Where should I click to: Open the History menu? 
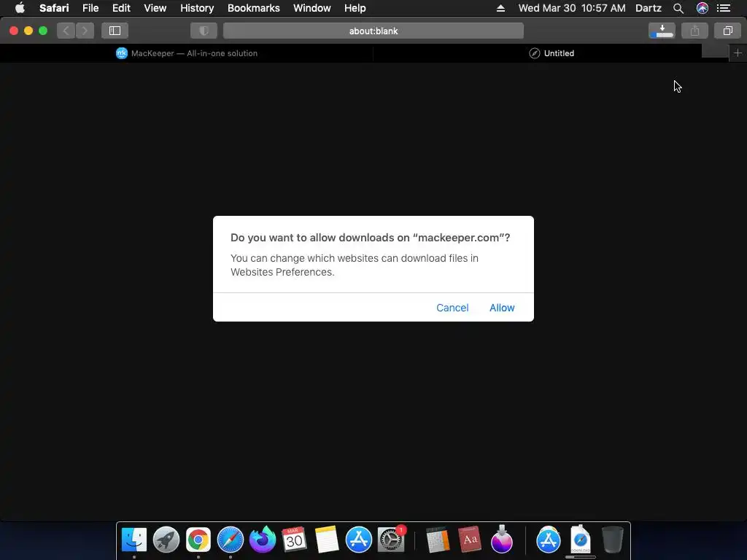(x=197, y=8)
